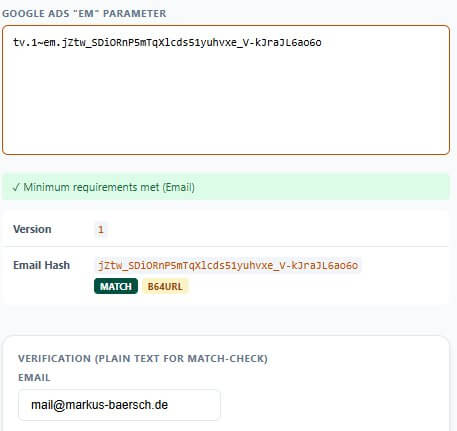Select the Email Hash value jZtw_SDiORnP5mTqXlcds51yuhvxe_V-kJraJL6ao6o
Viewport: 457px width, 431px height.
tap(228, 265)
